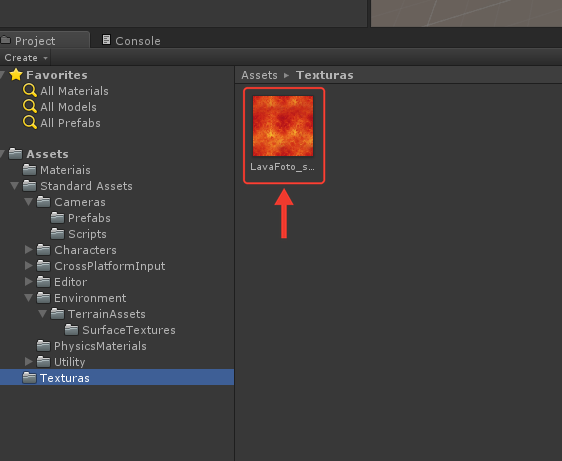Click the Utility folder icon

click(43, 362)
